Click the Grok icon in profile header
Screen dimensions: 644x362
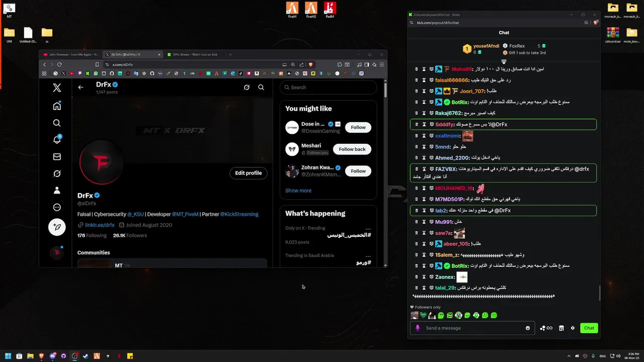coord(247,87)
